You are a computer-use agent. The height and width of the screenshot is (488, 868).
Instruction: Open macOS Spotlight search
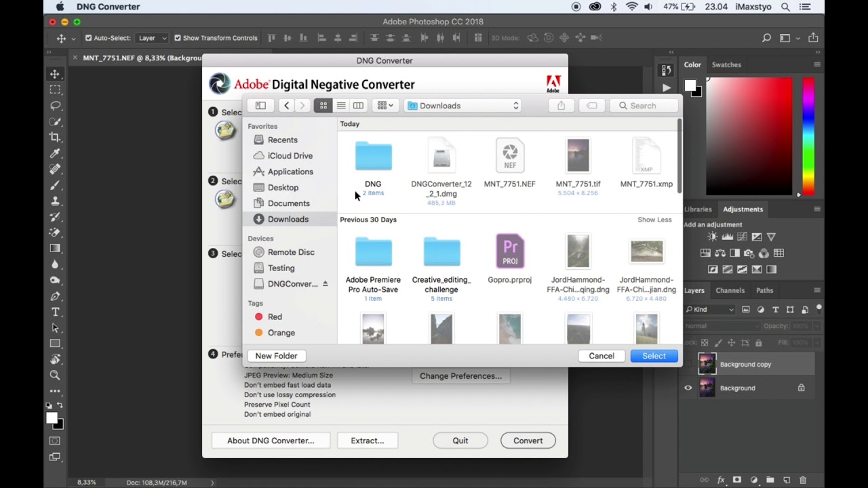click(786, 7)
